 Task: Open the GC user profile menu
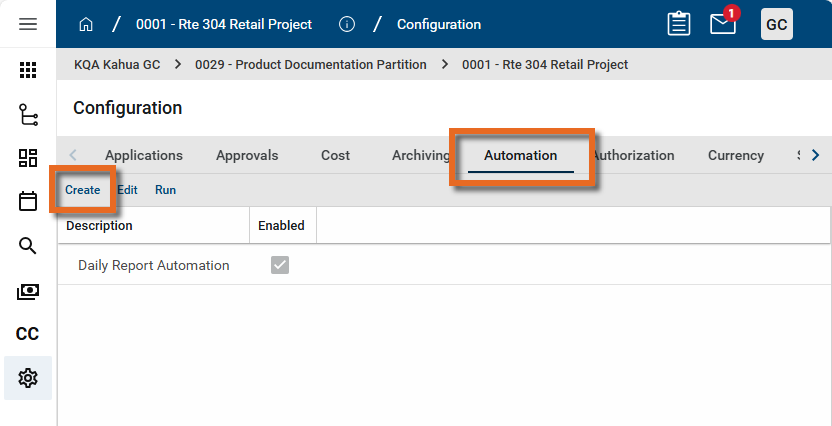[777, 24]
